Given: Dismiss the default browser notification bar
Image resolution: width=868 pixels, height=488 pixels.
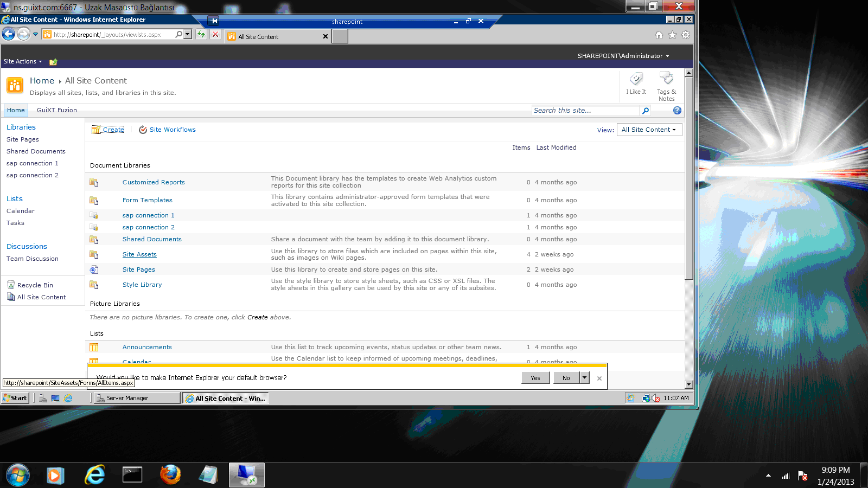Looking at the screenshot, I should pyautogui.click(x=599, y=378).
